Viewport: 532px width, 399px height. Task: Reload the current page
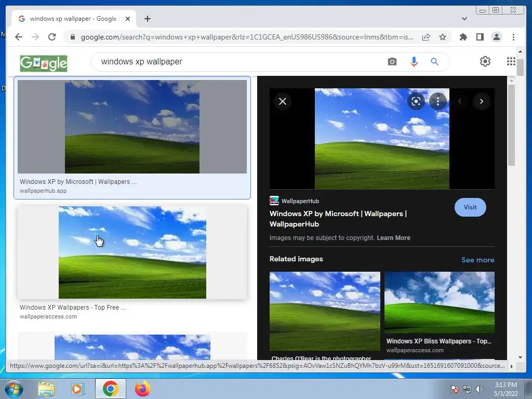[x=52, y=37]
